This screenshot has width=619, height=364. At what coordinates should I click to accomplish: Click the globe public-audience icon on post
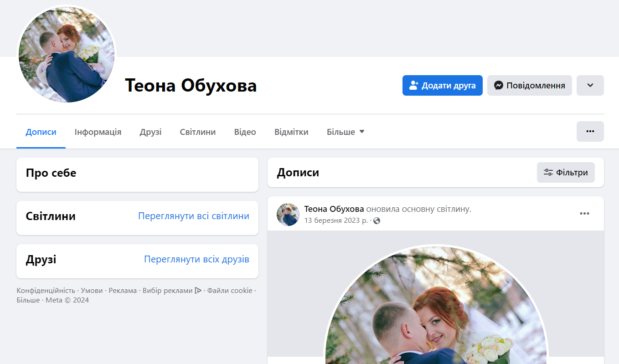[377, 221]
